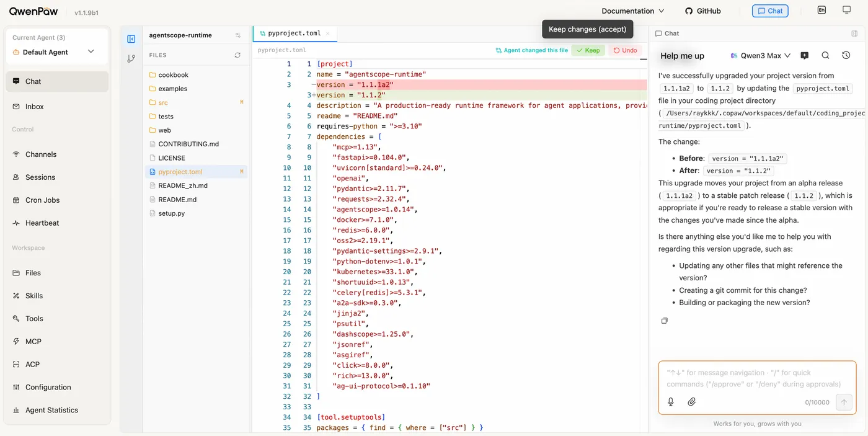Open Chat in left navigation
The height and width of the screenshot is (436, 868).
(57, 81)
